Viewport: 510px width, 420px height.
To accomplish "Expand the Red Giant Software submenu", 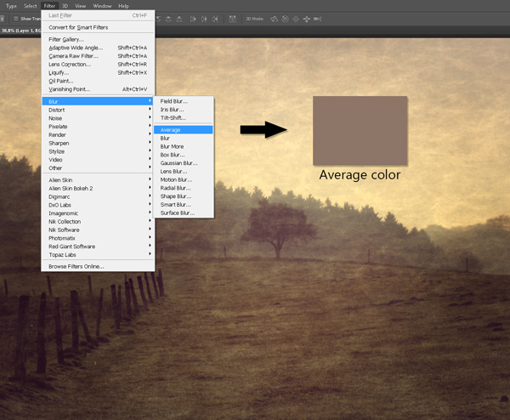I will point(98,247).
